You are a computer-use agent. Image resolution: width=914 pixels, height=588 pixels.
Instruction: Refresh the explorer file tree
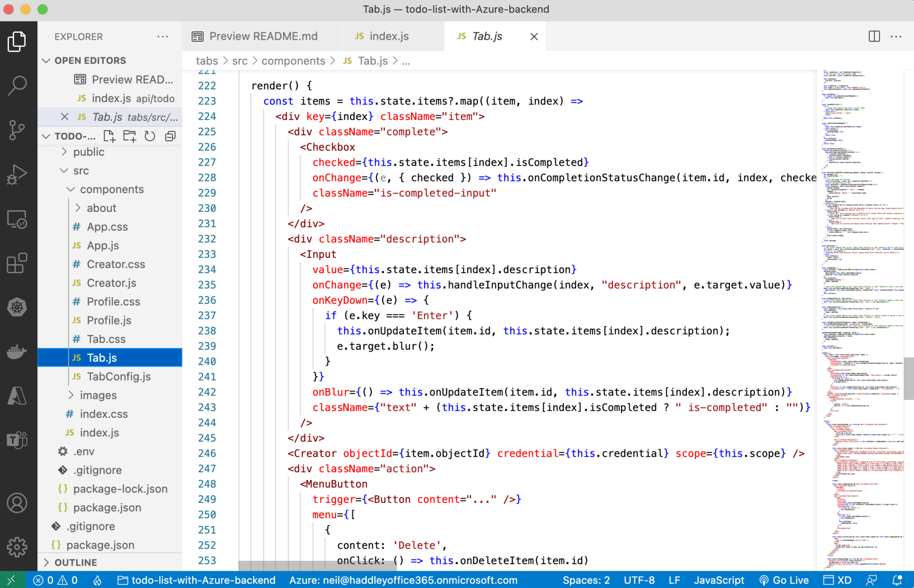click(150, 136)
